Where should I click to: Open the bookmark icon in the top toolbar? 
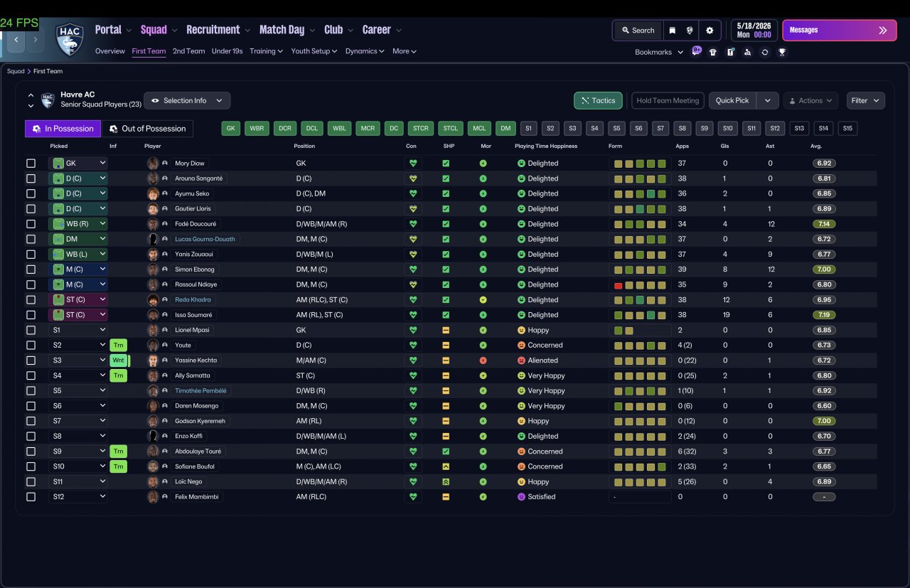point(672,31)
